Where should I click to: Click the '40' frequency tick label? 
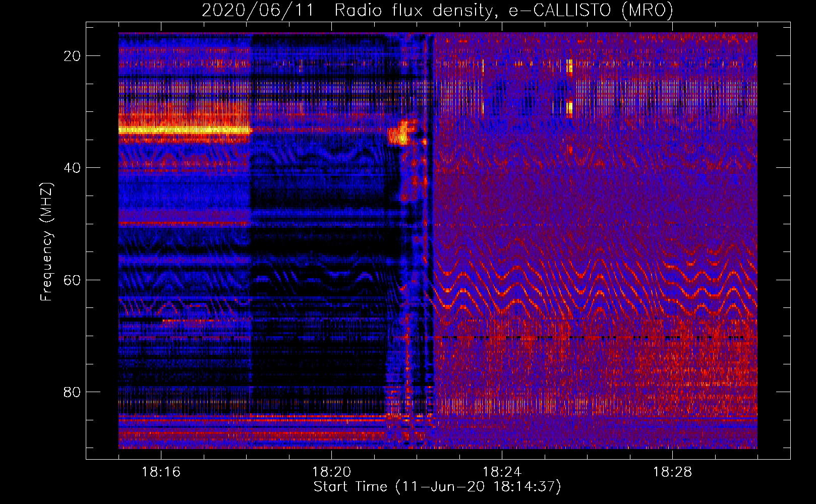(x=72, y=168)
